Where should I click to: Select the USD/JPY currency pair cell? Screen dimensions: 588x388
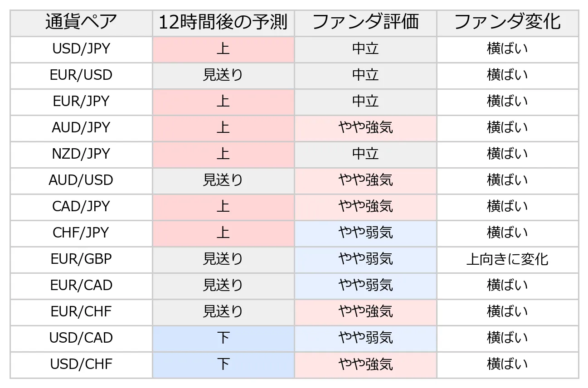tap(81, 49)
